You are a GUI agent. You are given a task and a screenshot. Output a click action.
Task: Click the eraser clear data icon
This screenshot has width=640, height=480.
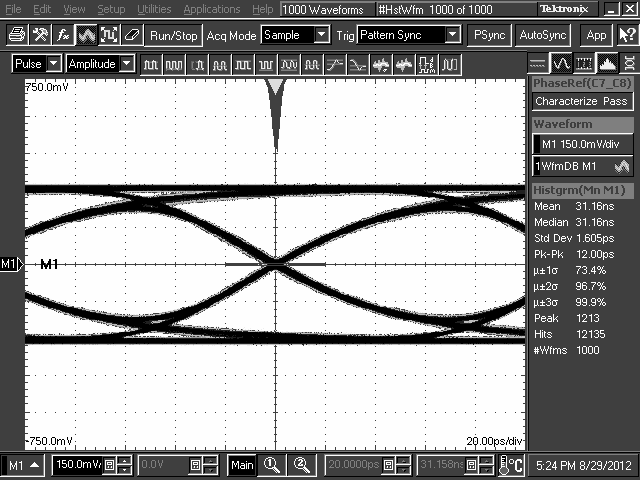[132, 36]
